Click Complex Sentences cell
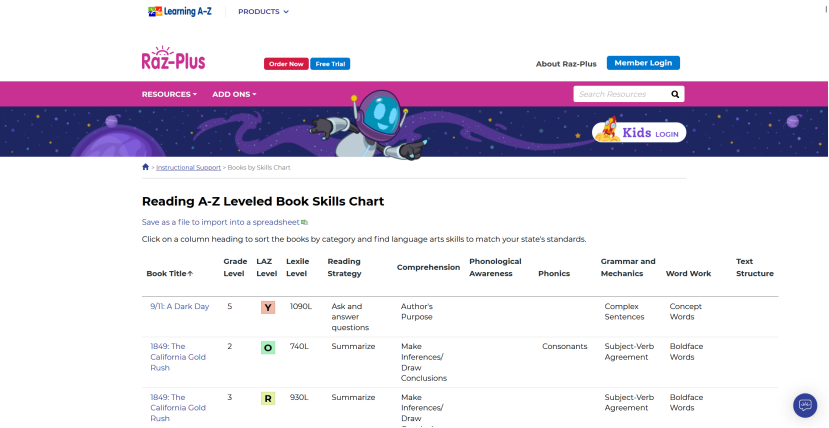The height and width of the screenshot is (428, 829). pos(624,312)
